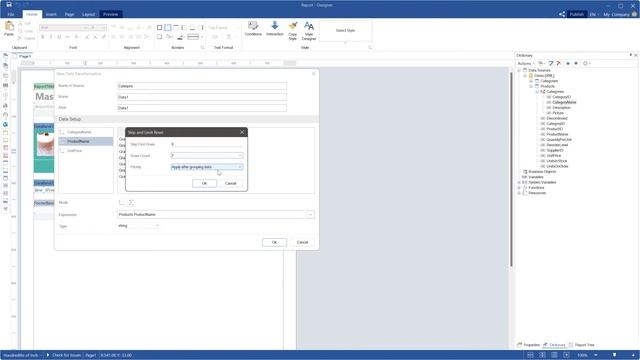Select the CategoryName column in Data Setup
The height and width of the screenshot is (360, 640).
pyautogui.click(x=86, y=132)
